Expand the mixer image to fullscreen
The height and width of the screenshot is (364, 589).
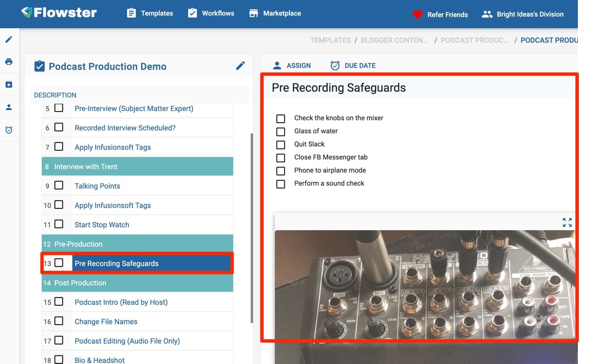point(567,222)
